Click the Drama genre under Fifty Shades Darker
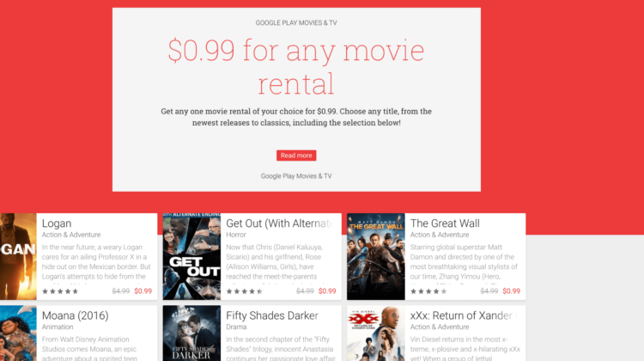 click(236, 327)
